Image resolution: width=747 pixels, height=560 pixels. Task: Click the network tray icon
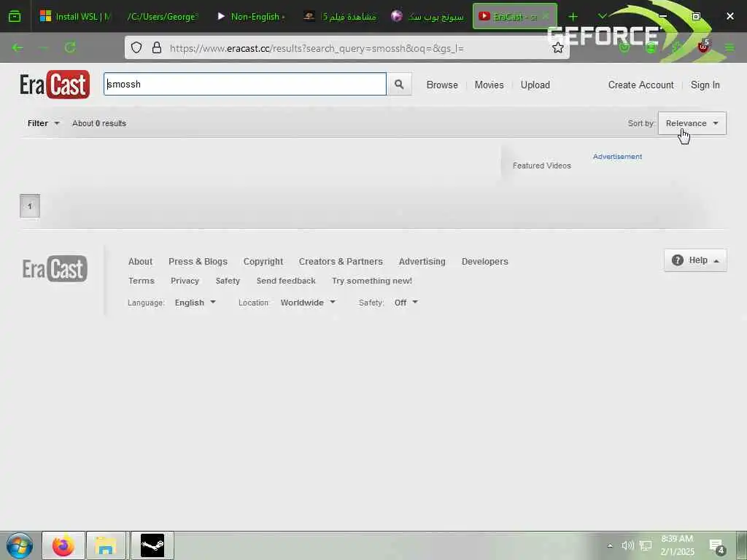tap(646, 545)
